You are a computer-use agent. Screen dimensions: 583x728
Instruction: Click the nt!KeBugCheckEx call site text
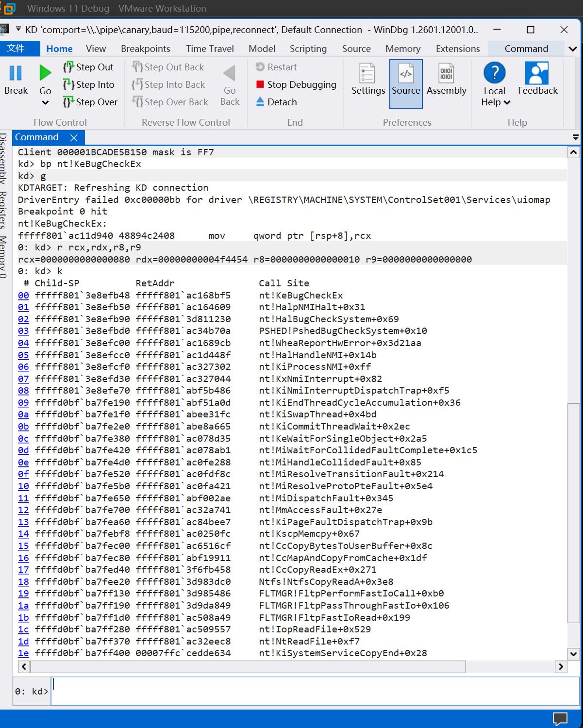pyautogui.click(x=301, y=295)
